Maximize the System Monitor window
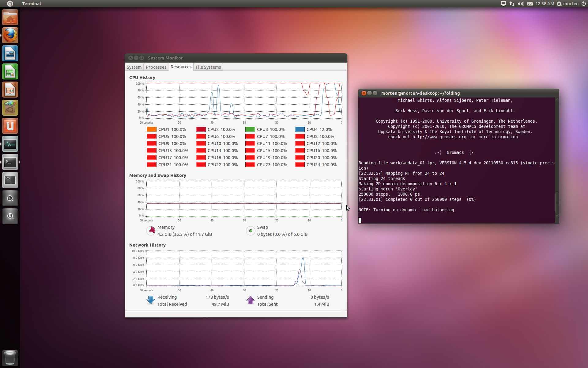Screen dimensions: 588x368 click(x=142, y=58)
